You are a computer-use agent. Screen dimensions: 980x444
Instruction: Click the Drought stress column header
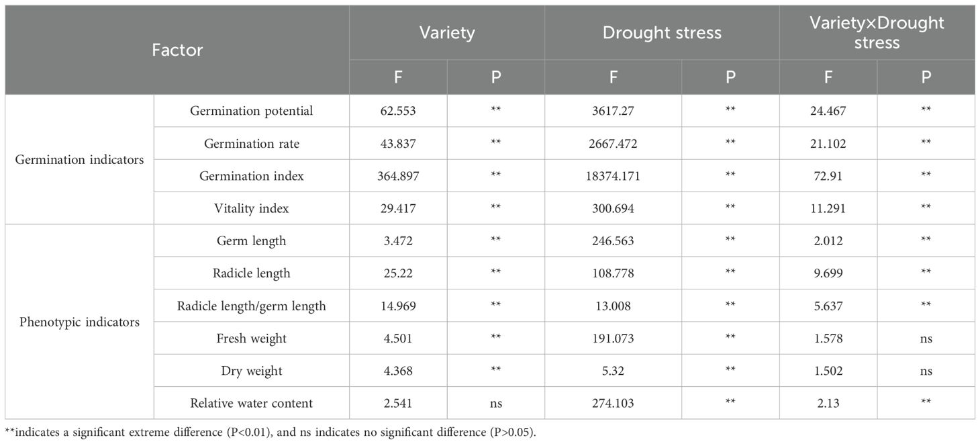[661, 32]
